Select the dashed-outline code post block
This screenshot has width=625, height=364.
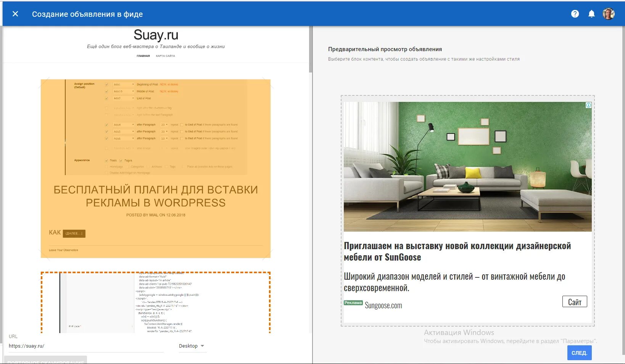click(x=156, y=303)
